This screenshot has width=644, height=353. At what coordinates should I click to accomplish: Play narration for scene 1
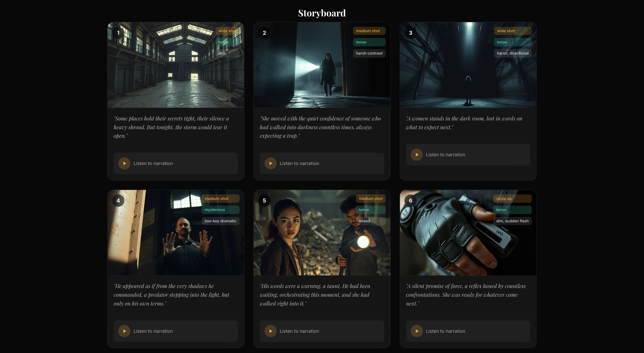(x=124, y=163)
